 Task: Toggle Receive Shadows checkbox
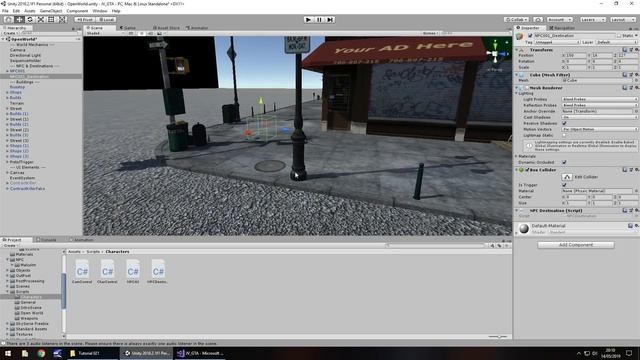(564, 123)
